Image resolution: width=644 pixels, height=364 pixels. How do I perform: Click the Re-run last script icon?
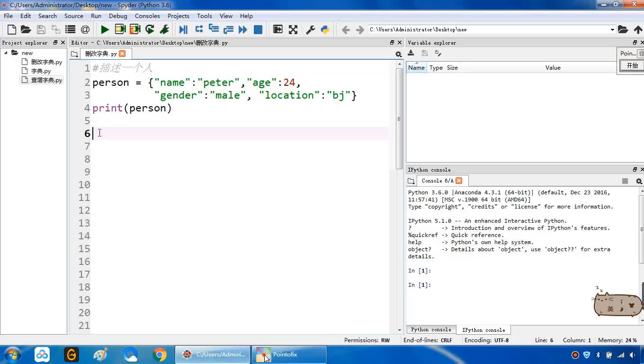click(150, 30)
